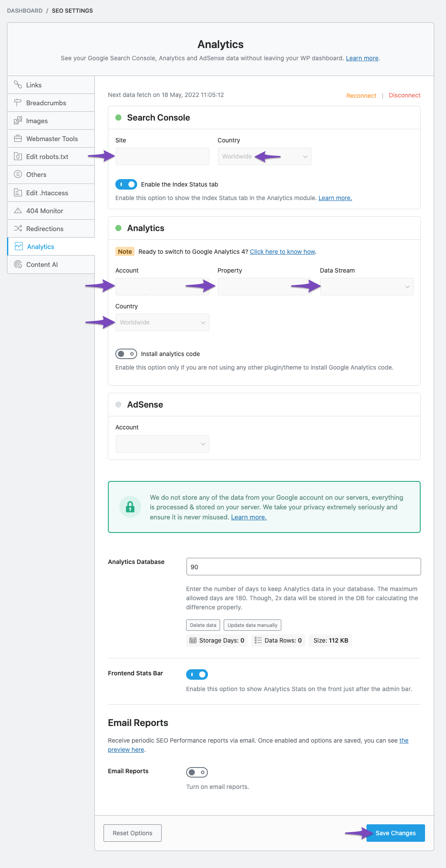446x868 pixels.
Task: Click the Redirections shuffle arrows icon
Action: click(x=18, y=228)
